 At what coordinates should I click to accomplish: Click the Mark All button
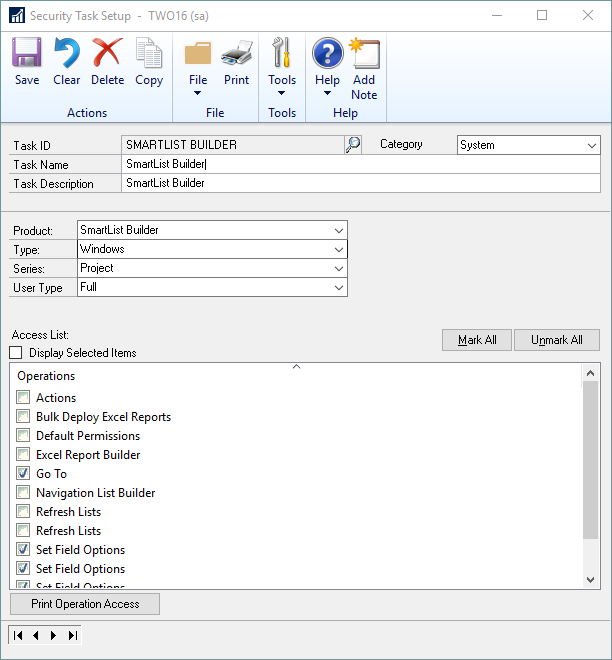point(477,340)
